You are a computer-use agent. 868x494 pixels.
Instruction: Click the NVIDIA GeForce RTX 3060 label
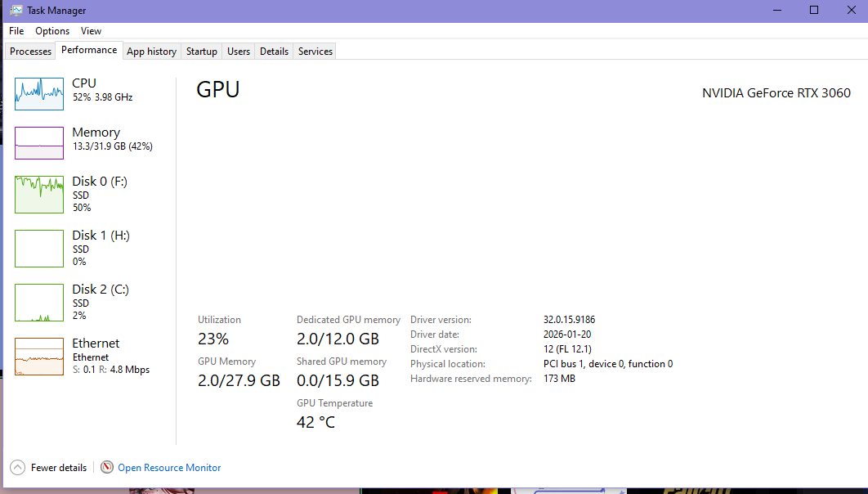pos(776,93)
